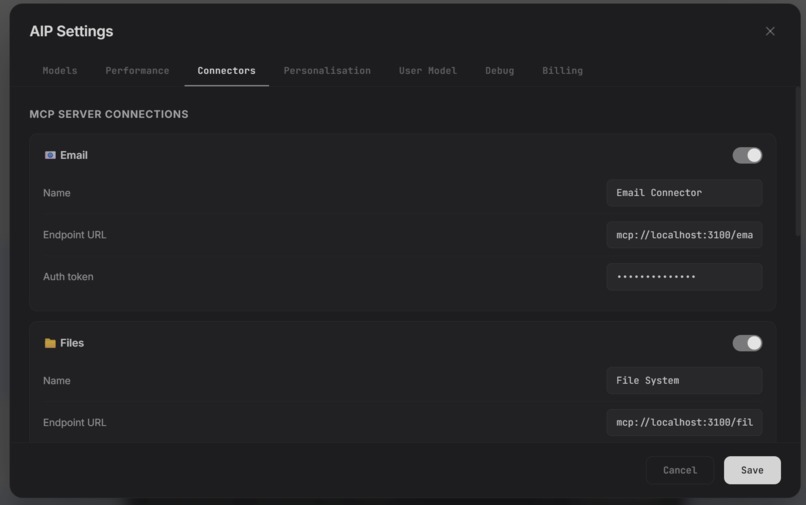This screenshot has height=505, width=806.
Task: Click the settings panel vertical scrollbar
Action: [797, 160]
